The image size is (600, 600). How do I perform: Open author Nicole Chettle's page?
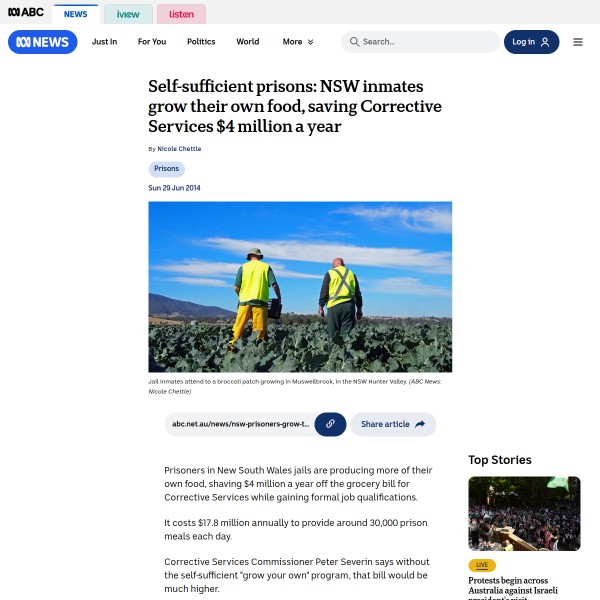tap(179, 149)
